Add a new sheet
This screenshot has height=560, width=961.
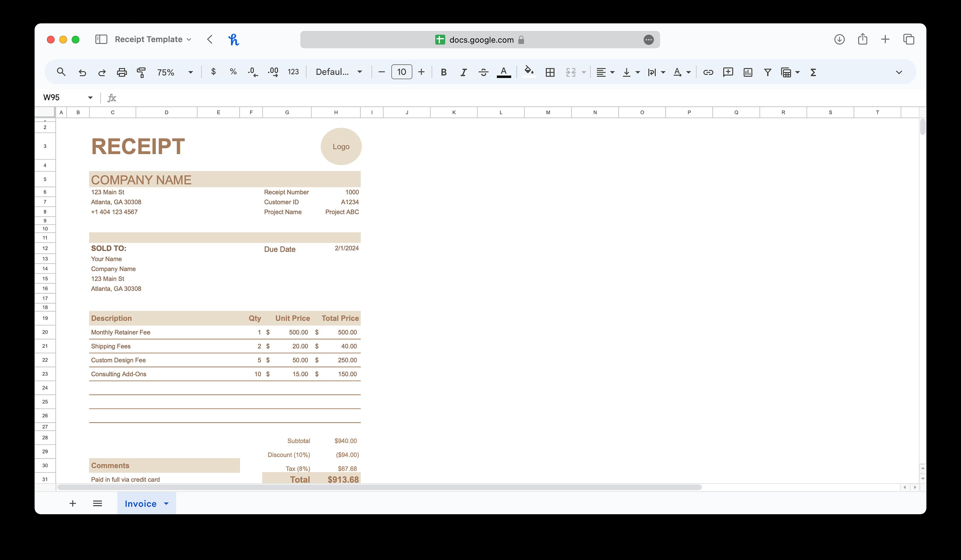click(x=73, y=503)
